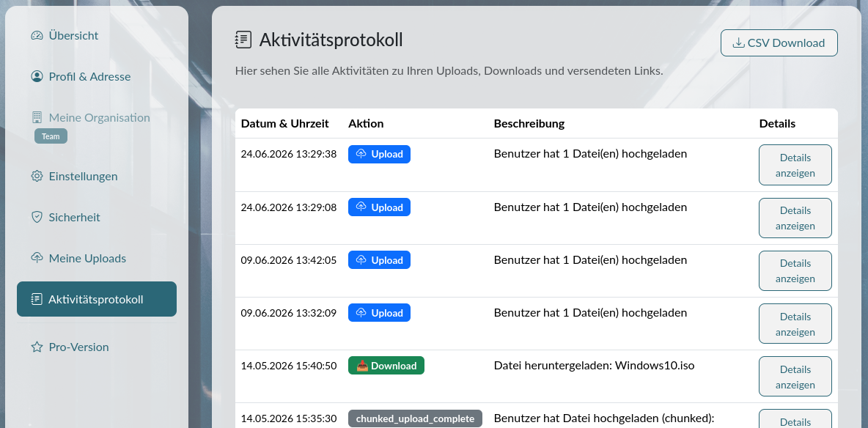The image size is (868, 428).
Task: Click the Meine Organisation building icon
Action: pyautogui.click(x=37, y=118)
